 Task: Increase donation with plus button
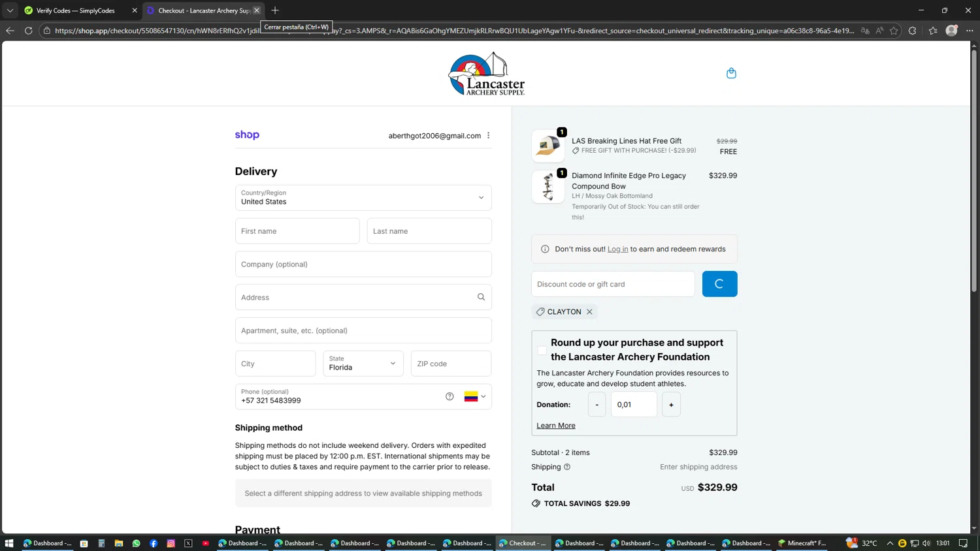click(671, 405)
